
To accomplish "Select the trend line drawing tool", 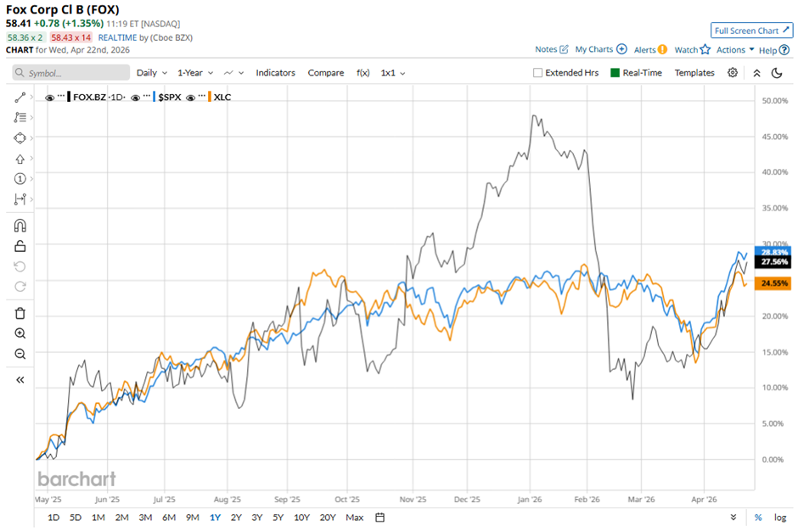I will (x=20, y=98).
